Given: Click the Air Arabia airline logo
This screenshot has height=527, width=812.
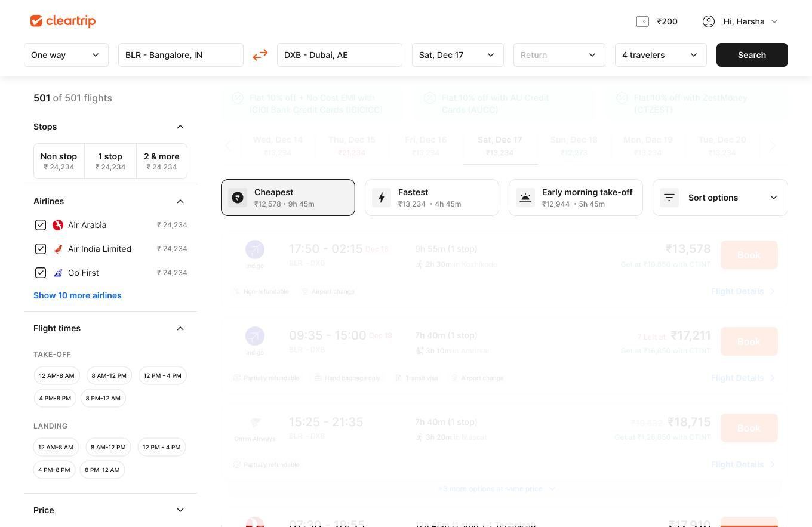Looking at the screenshot, I should (x=58, y=225).
